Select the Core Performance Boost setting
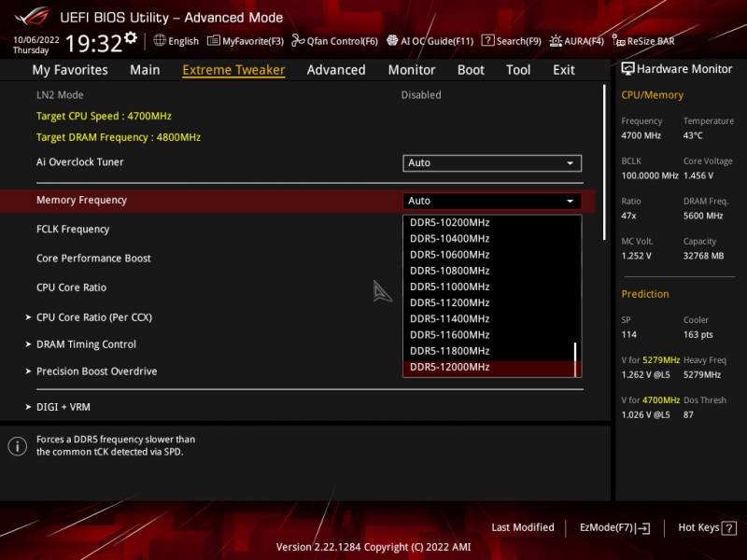The width and height of the screenshot is (747, 560). pos(93,259)
